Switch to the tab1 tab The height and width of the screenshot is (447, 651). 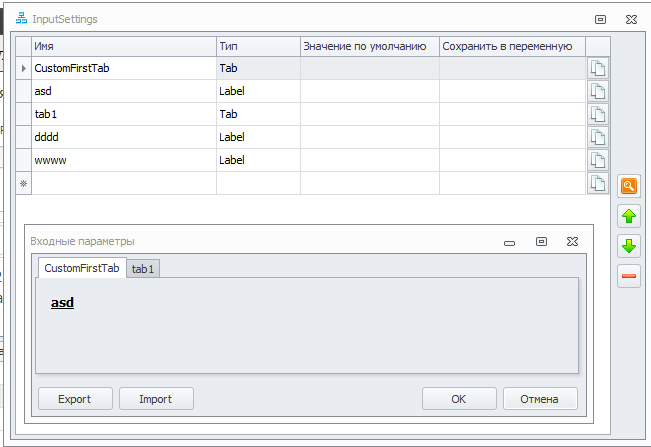(143, 269)
